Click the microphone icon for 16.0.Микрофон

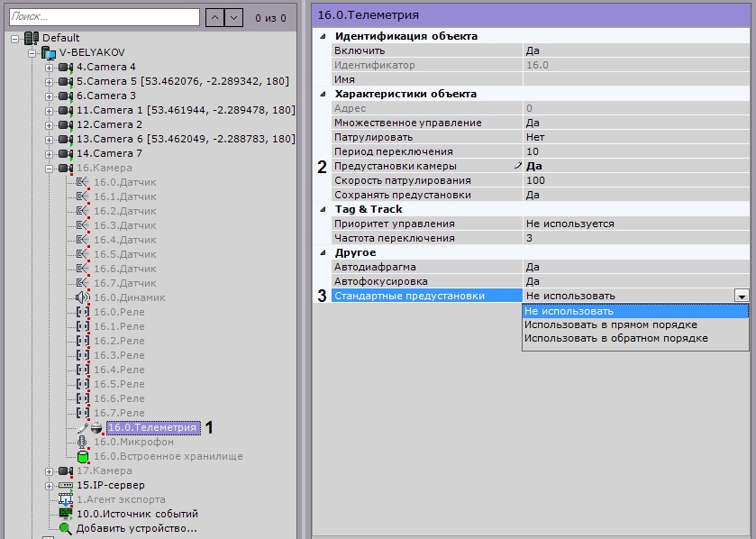(x=83, y=442)
